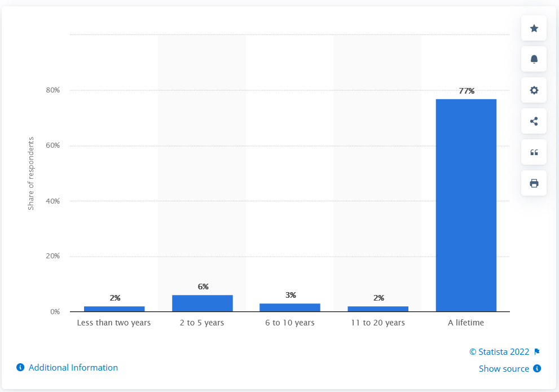559x392 pixels.
Task: Click the star favorite icon
Action: tap(534, 28)
